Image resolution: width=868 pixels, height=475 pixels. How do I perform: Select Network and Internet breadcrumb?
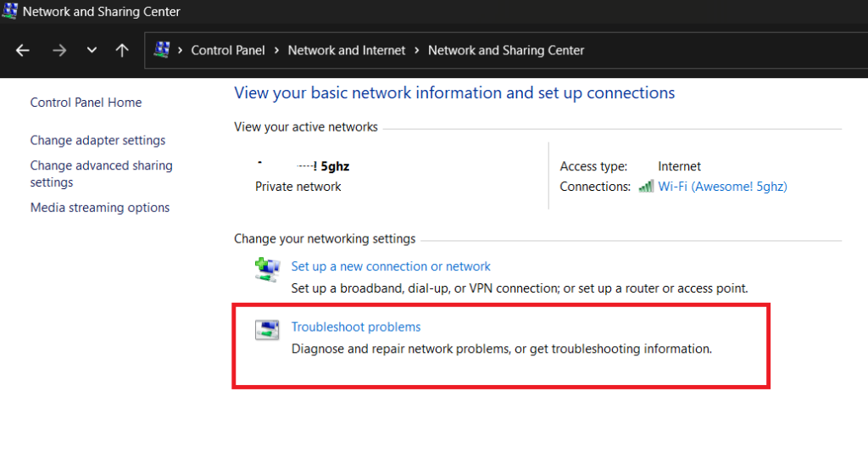click(347, 50)
